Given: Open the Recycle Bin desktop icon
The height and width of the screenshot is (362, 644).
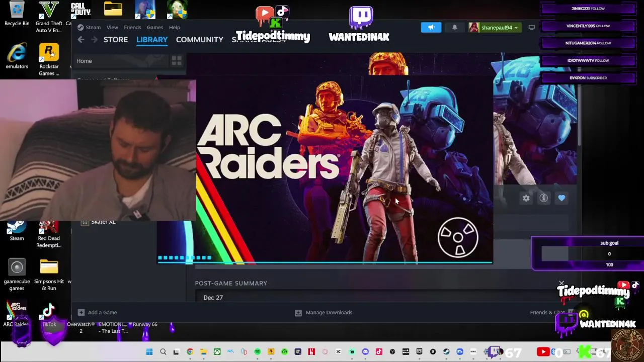Looking at the screenshot, I should point(17,14).
